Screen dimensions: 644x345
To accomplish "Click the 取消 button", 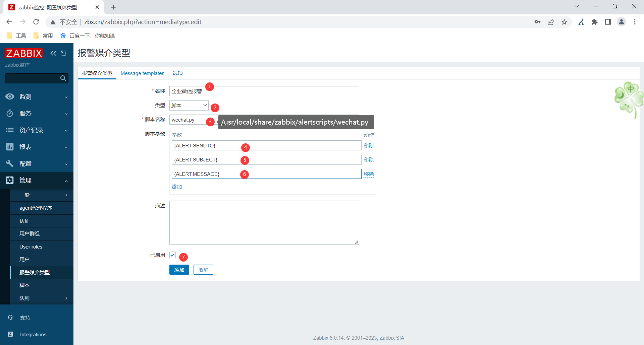I will click(203, 270).
